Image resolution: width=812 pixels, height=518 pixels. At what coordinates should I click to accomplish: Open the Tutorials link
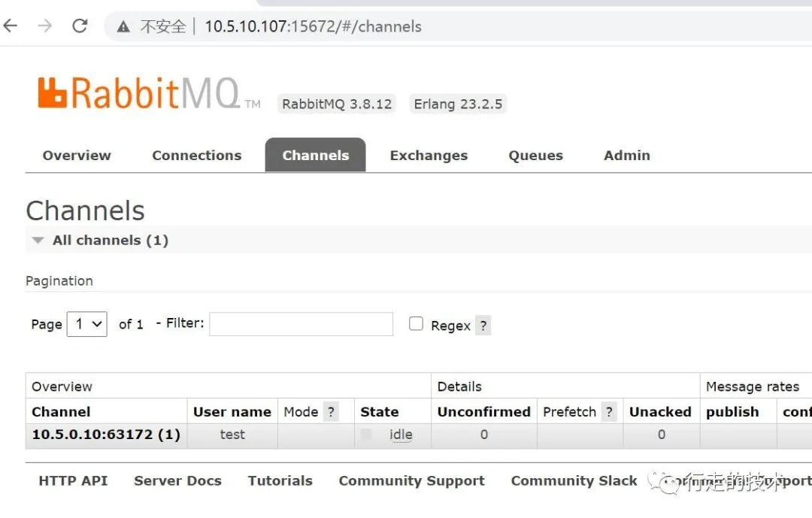[280, 480]
